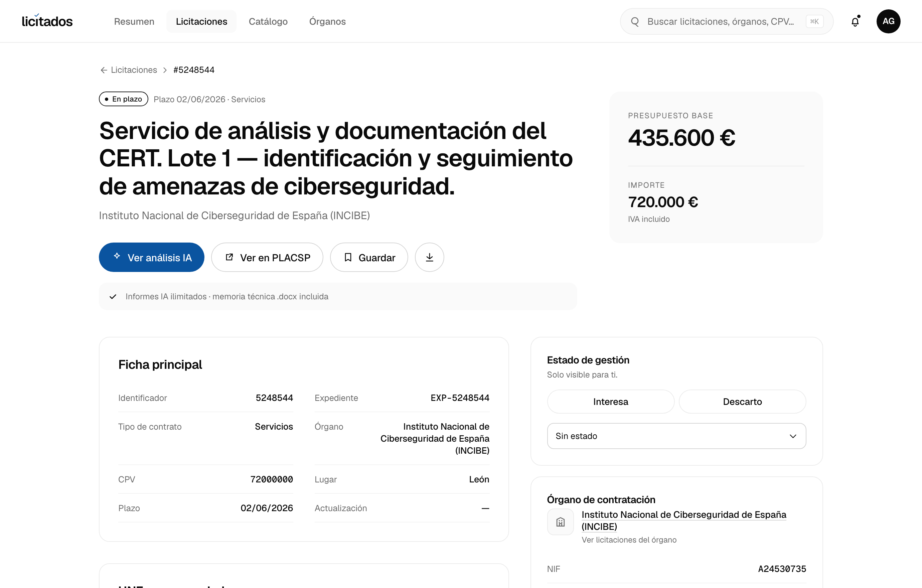Click the En plazo status badge
The width and height of the screenshot is (922, 588).
point(123,99)
